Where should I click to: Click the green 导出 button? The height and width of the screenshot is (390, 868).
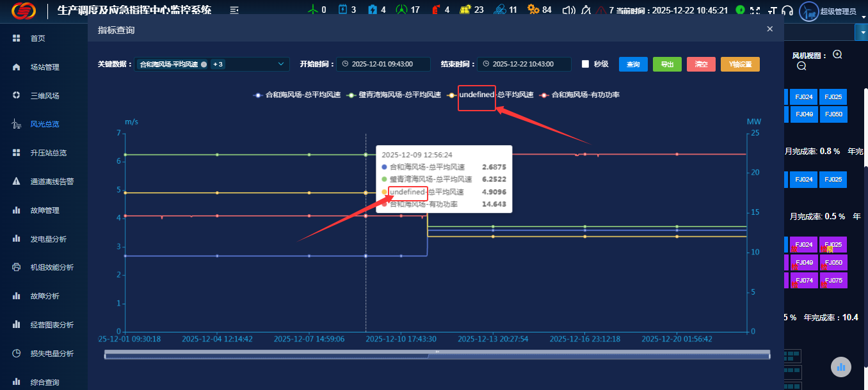click(x=667, y=64)
